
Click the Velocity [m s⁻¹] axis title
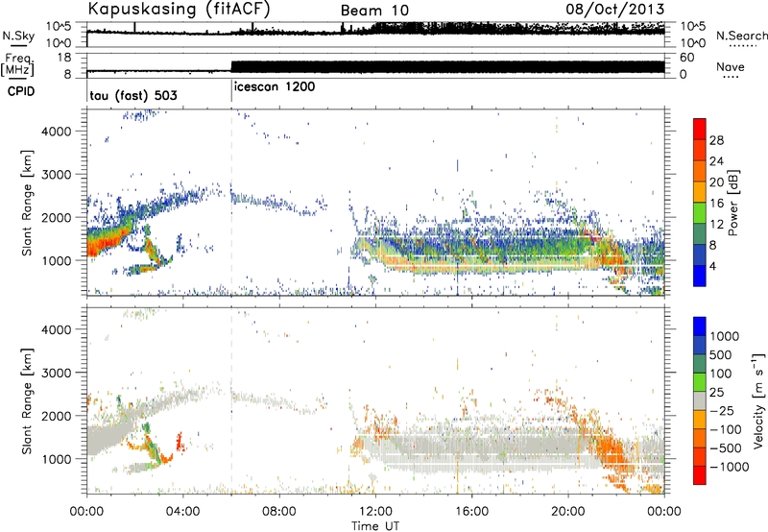[758, 400]
